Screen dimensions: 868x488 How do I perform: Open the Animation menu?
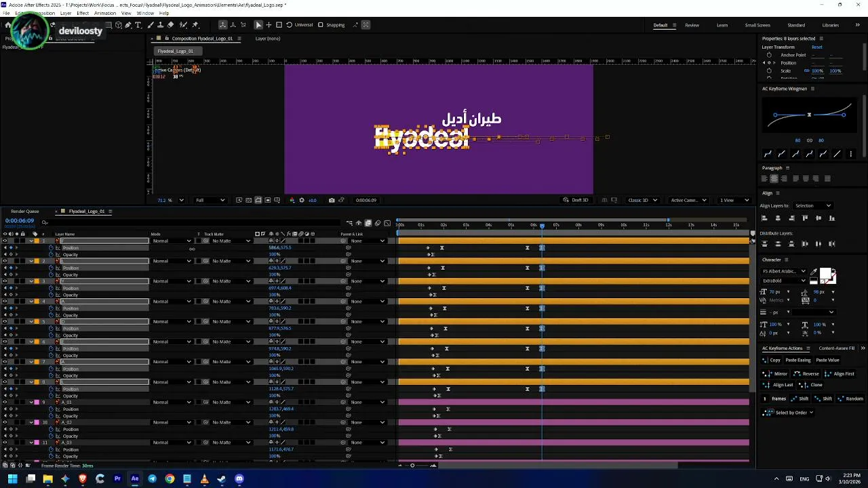coord(104,13)
